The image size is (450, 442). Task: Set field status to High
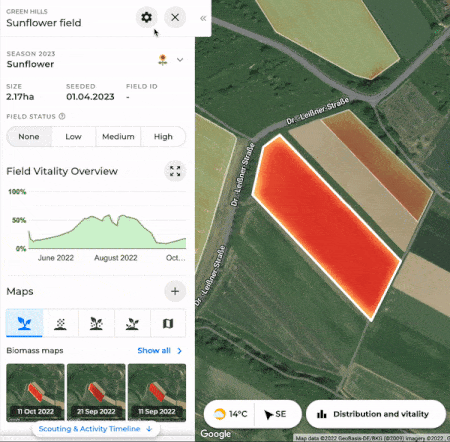coord(163,137)
